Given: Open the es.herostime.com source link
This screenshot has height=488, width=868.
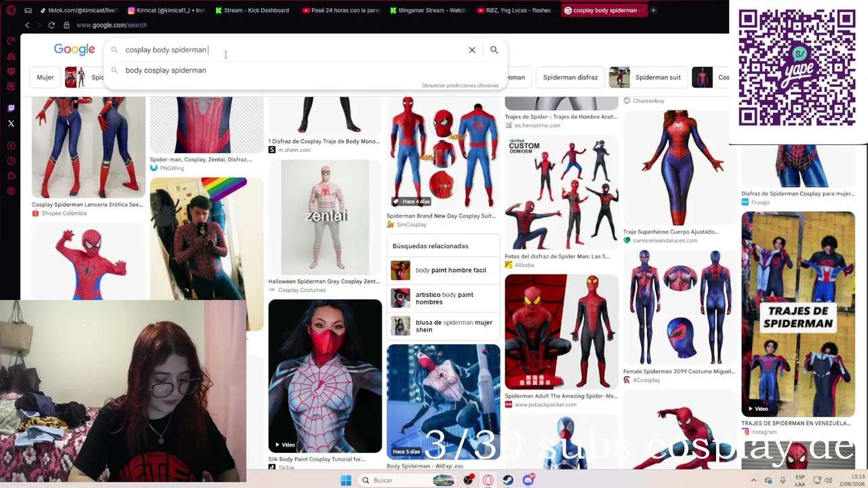Looking at the screenshot, I should tap(532, 125).
